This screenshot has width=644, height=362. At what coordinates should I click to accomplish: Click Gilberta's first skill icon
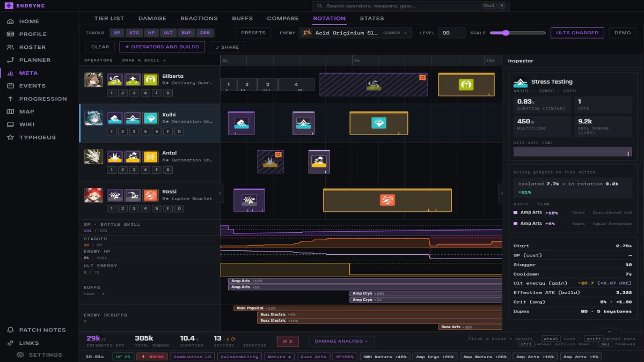[114, 80]
